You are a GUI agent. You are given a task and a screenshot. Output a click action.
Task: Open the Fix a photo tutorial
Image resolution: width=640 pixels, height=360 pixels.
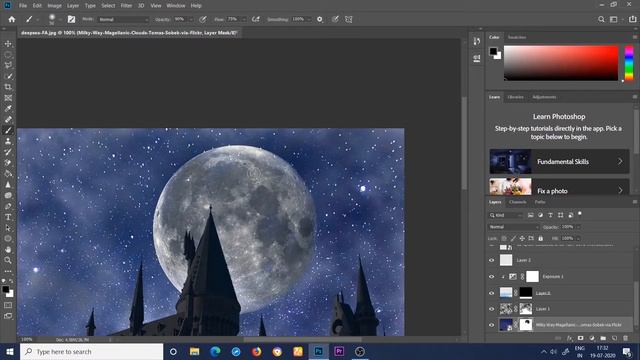coord(559,188)
